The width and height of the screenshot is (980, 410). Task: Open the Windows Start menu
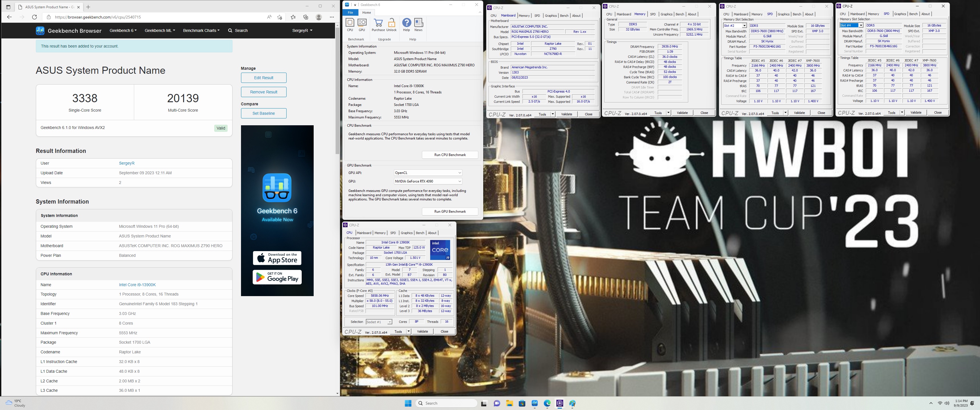[x=408, y=403]
